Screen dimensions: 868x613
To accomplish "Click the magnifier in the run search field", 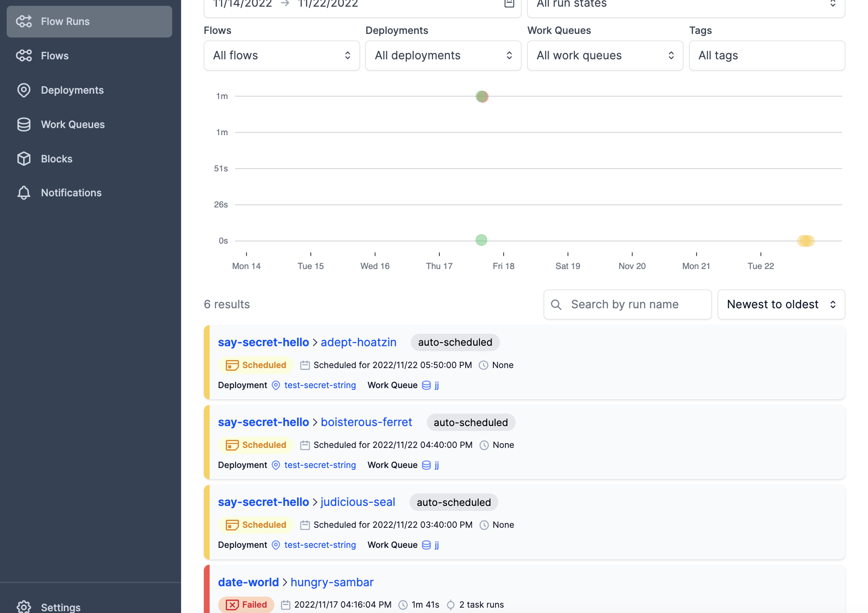I will click(x=556, y=304).
